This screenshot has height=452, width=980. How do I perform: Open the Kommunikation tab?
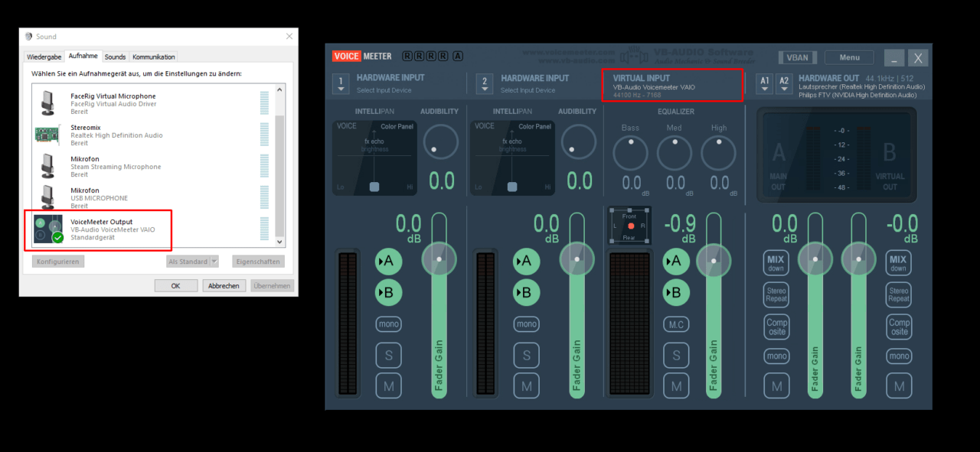tap(153, 56)
